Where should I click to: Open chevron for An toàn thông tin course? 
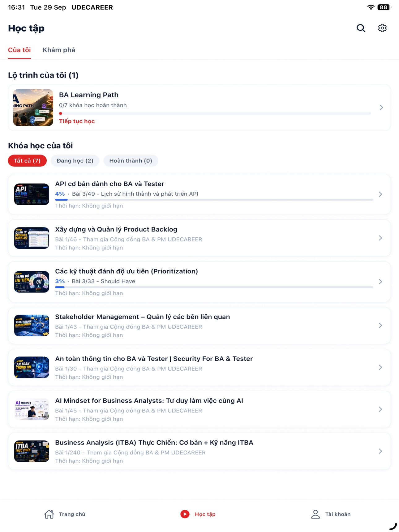tap(380, 367)
